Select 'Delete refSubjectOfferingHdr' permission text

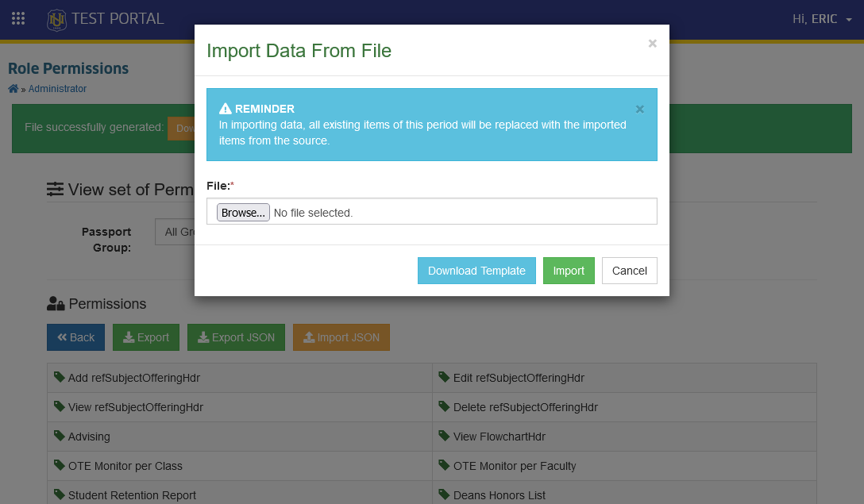pos(525,408)
